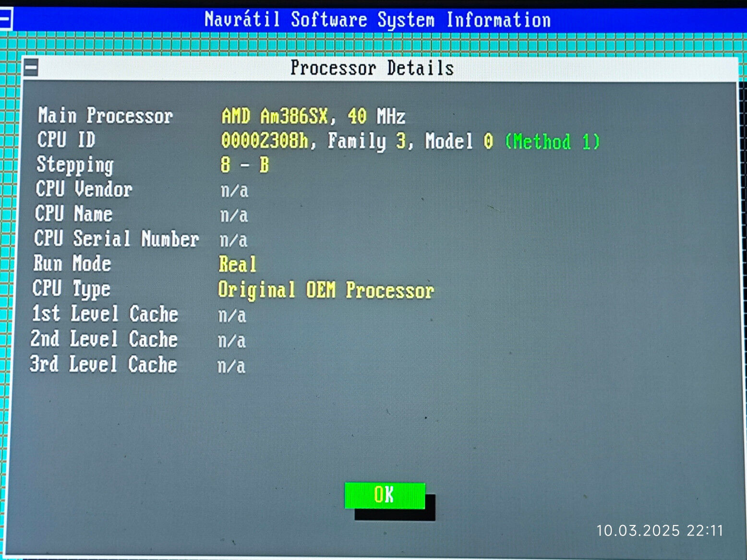This screenshot has width=747, height=560.
Task: Click the green (Method 1) text
Action: (552, 142)
